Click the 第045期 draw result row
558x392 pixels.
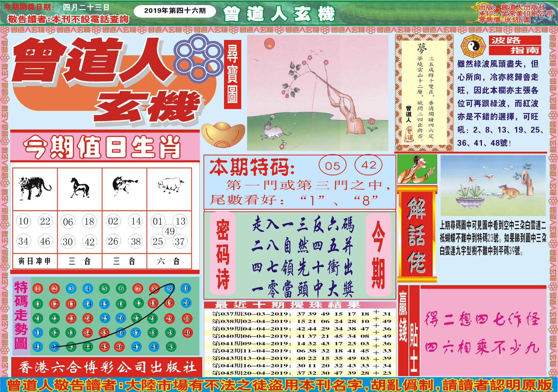pyautogui.click(x=300, y=373)
